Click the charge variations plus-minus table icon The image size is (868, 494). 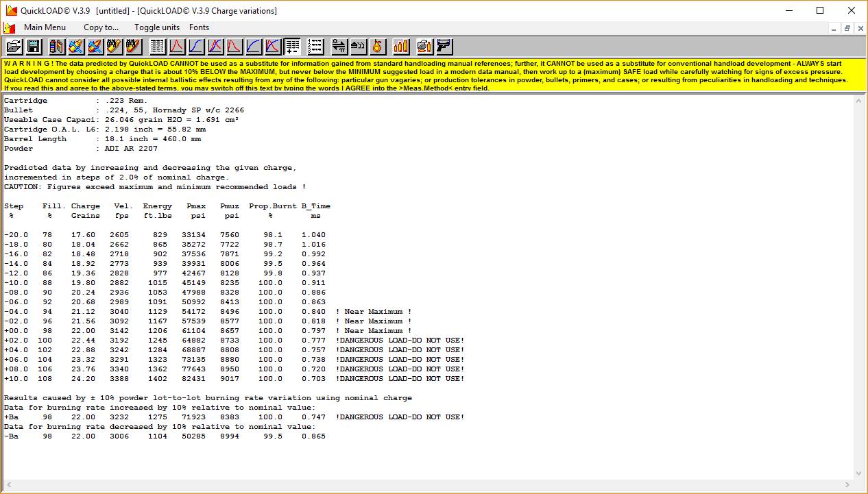pyautogui.click(x=293, y=47)
